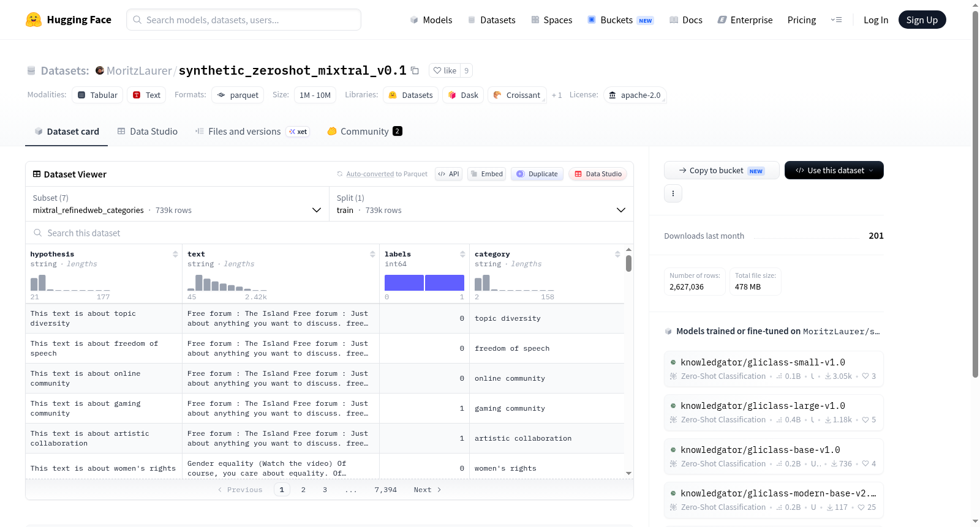
Task: Switch to the Dataset card tab
Action: (66, 131)
